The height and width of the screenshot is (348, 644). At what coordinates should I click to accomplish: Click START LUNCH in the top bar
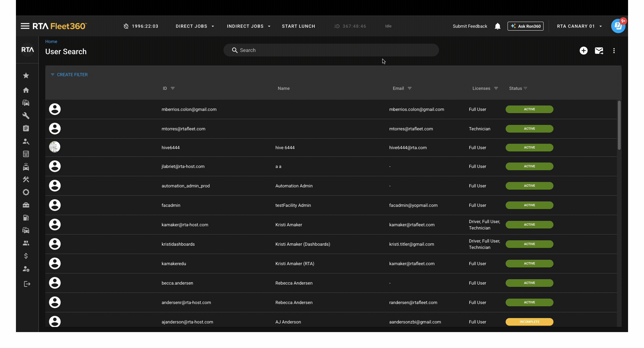(298, 26)
